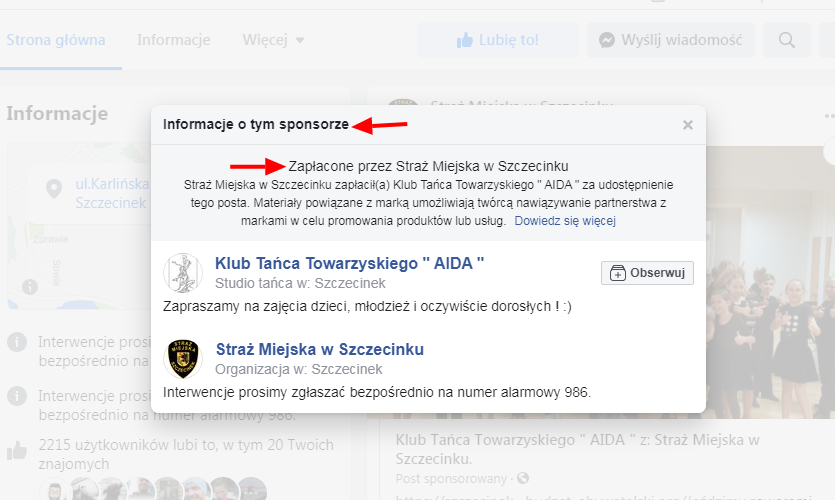Image resolution: width=835 pixels, height=500 pixels.
Task: Open the Dowiedz się więcej link
Action: pos(565,220)
